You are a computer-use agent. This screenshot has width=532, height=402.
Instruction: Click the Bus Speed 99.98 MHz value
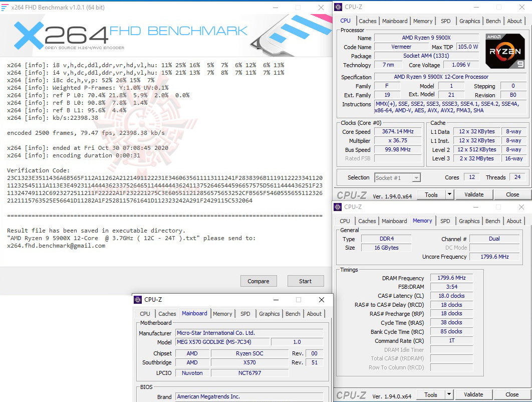point(398,150)
